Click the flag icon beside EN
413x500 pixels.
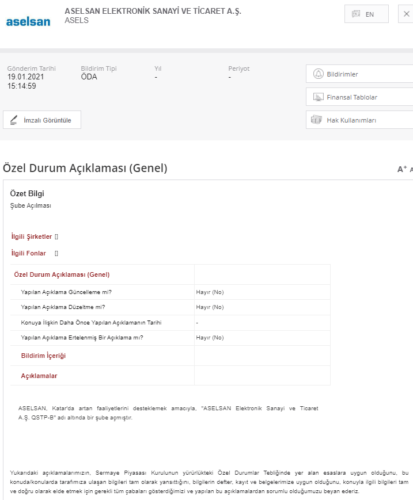point(356,14)
